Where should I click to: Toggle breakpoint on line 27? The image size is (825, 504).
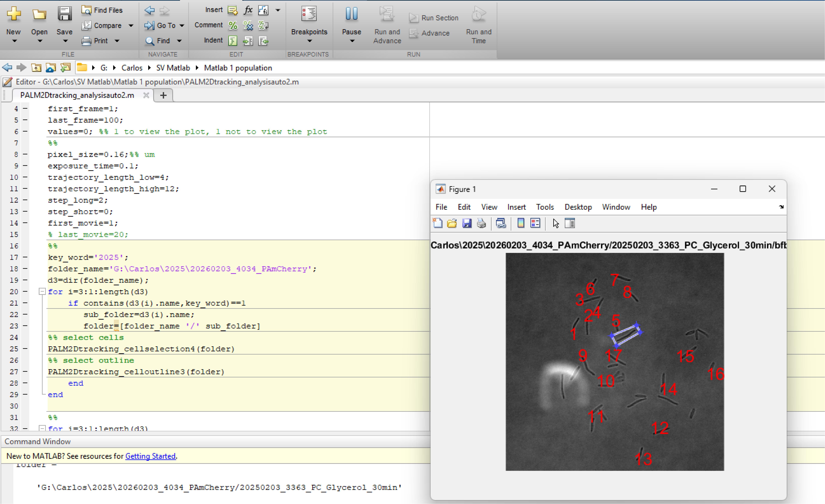click(x=25, y=372)
